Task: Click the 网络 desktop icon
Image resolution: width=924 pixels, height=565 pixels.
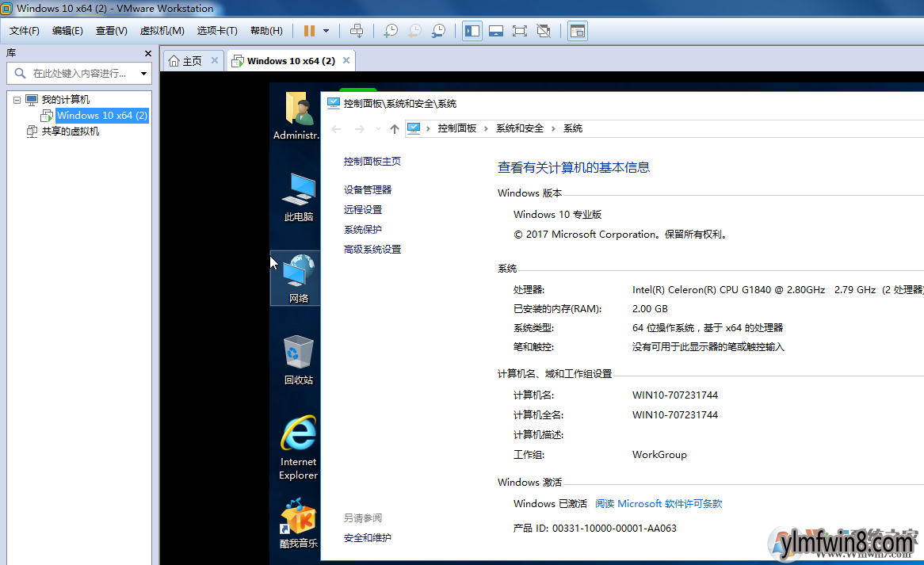Action: click(x=297, y=278)
